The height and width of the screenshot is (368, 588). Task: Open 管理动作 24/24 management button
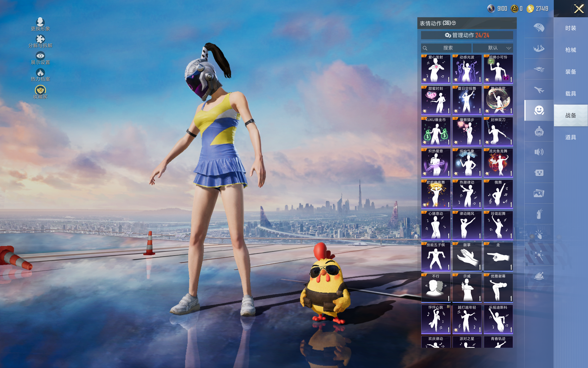[467, 35]
